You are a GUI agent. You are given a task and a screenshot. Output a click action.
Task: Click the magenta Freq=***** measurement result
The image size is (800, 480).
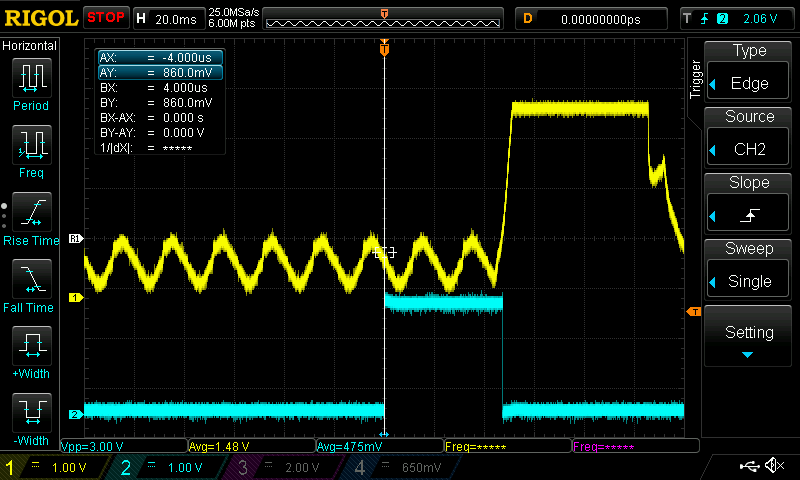point(636,446)
